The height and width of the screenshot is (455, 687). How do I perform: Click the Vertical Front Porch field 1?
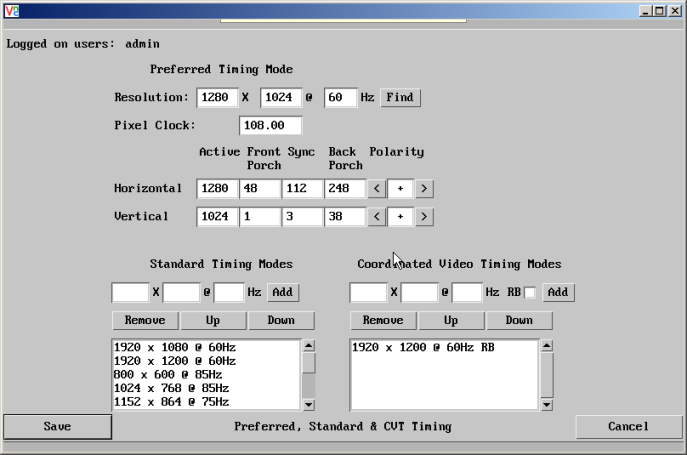pyautogui.click(x=260, y=217)
